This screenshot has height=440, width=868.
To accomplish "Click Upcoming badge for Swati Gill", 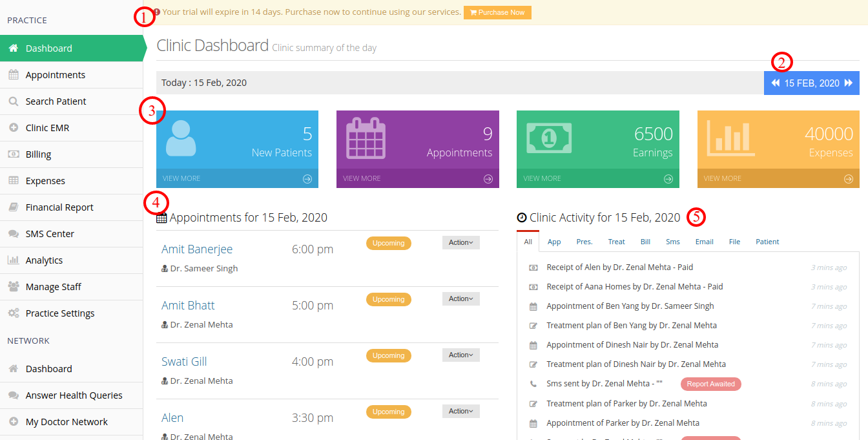I will [x=389, y=355].
